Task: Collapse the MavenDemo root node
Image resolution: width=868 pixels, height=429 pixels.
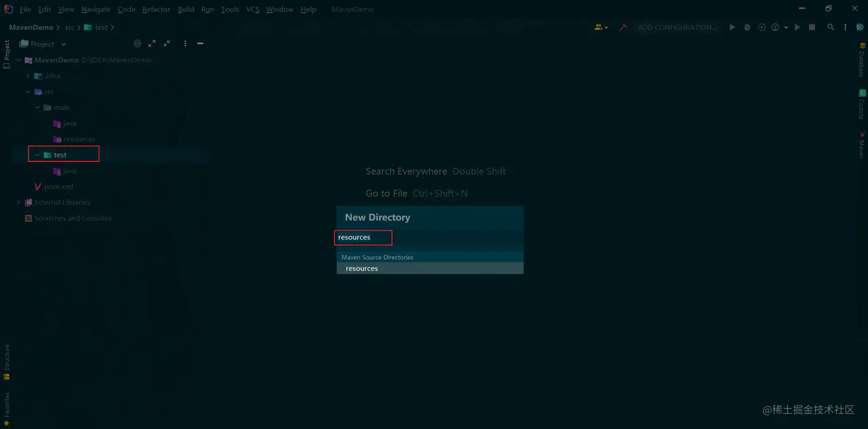Action: click(18, 60)
